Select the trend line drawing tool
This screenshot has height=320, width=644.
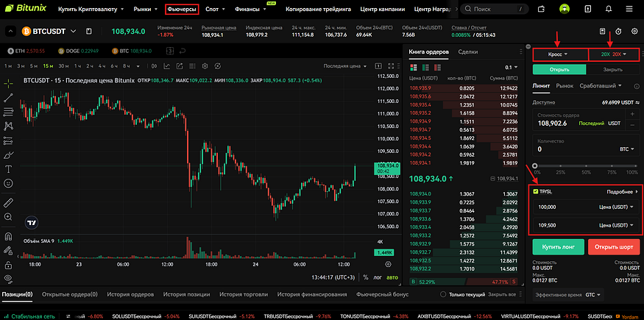click(8, 96)
